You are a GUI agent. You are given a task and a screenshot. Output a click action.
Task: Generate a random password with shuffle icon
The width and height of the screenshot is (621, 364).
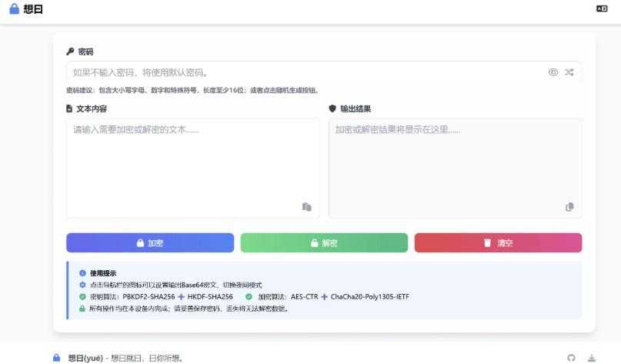[569, 72]
